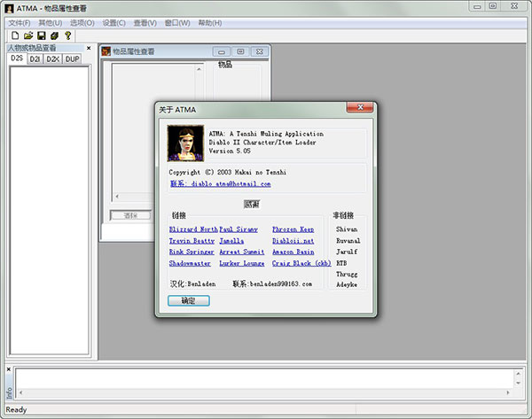Open the 文件(F) menu
The image size is (532, 419).
pos(20,22)
